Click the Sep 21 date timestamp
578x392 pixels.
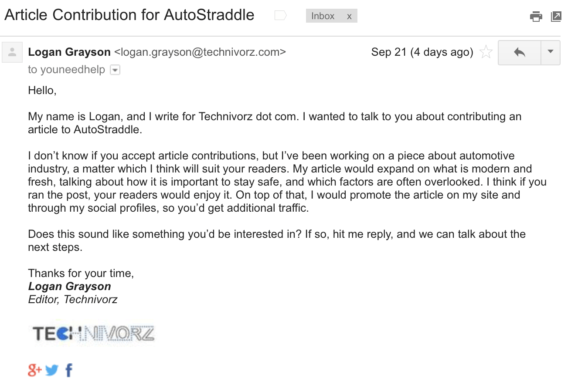tap(422, 52)
